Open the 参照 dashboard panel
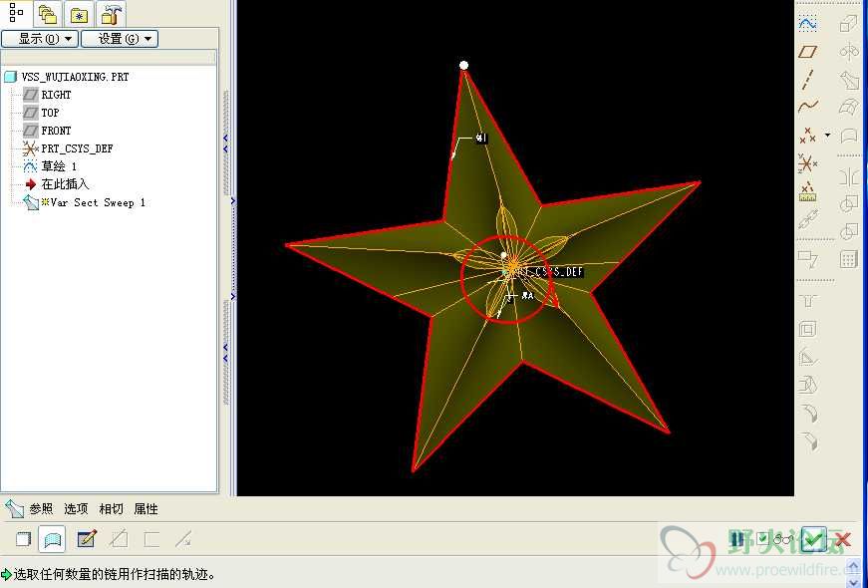This screenshot has width=868, height=588. pyautogui.click(x=41, y=509)
